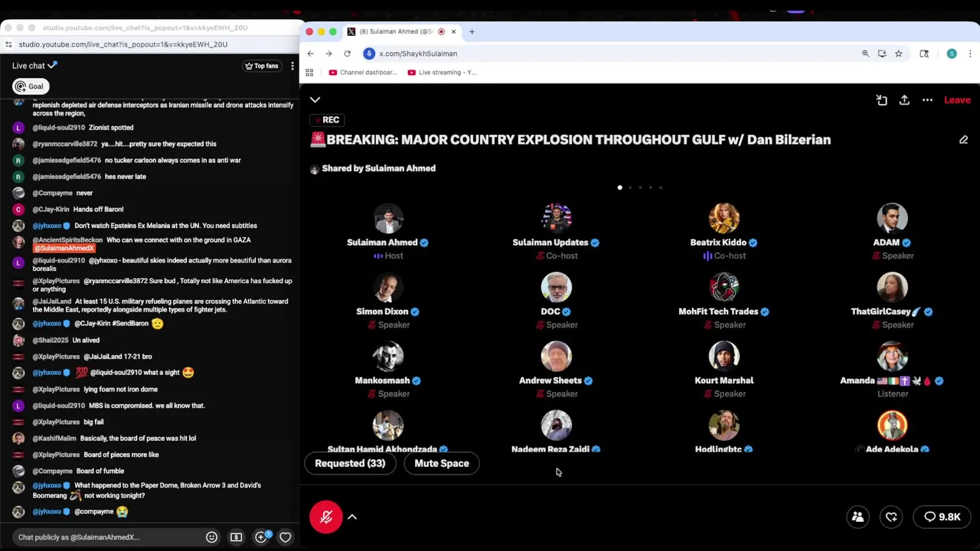Open Andrew Sheets speaker avatar

tap(556, 356)
